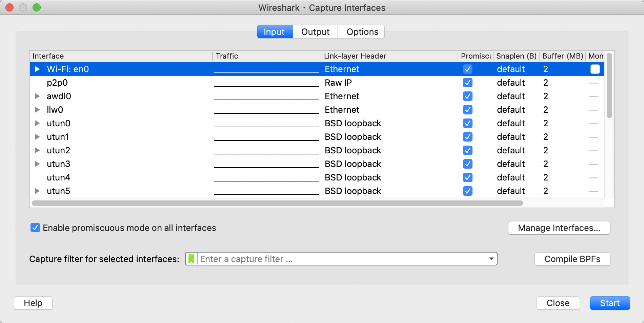Click the default snaplen value for p2p0

click(511, 83)
